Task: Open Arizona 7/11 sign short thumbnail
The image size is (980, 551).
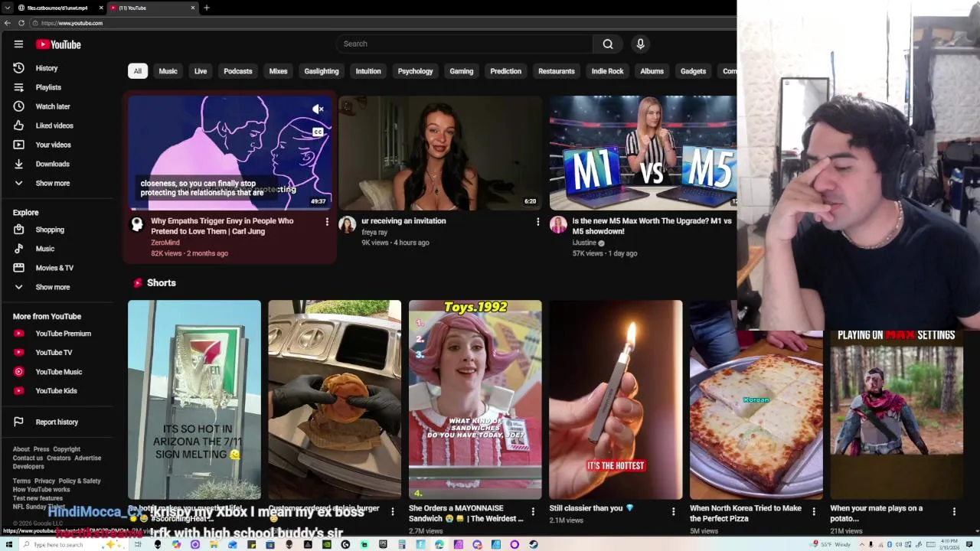Action: (x=194, y=399)
